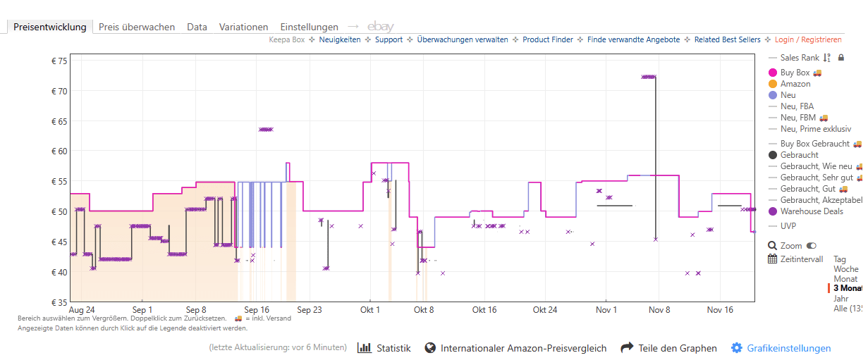Toggle the Zoom switch
Image resolution: width=868 pixels, height=360 pixels.
pos(812,246)
